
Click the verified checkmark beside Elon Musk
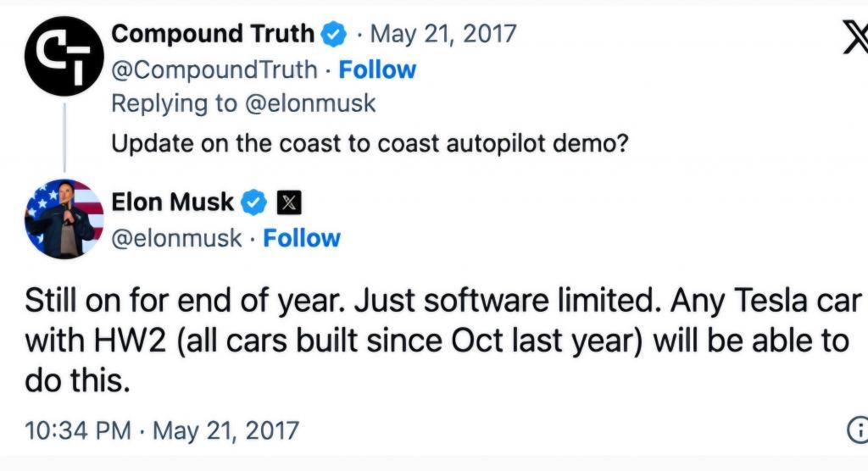tap(255, 202)
